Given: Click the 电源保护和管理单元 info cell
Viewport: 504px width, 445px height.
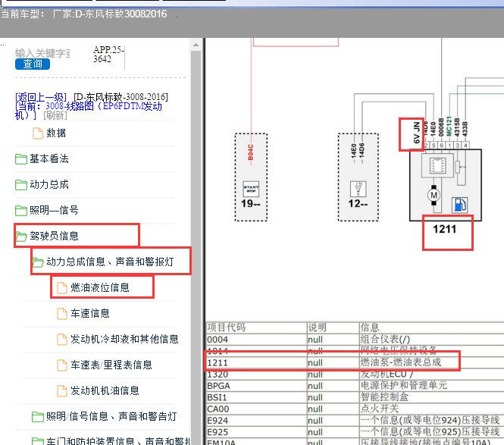Looking at the screenshot, I should click(404, 386).
